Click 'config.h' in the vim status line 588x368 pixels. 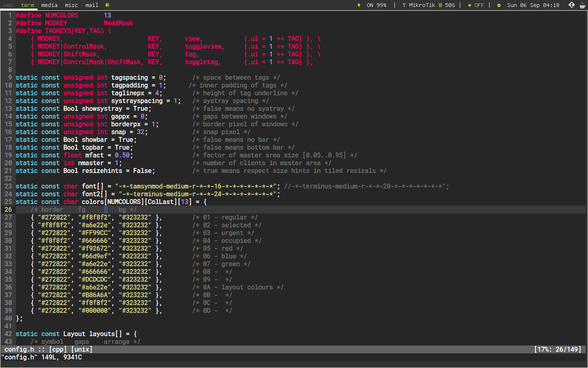[x=19, y=350]
